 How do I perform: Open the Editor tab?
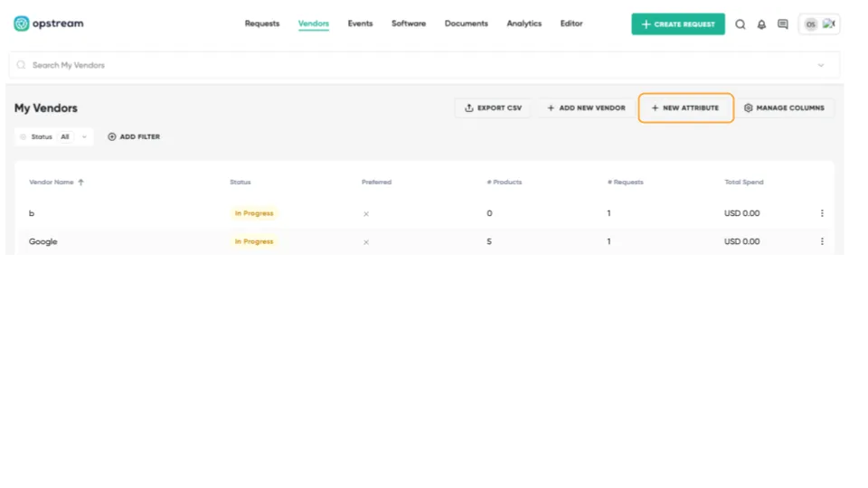click(571, 23)
